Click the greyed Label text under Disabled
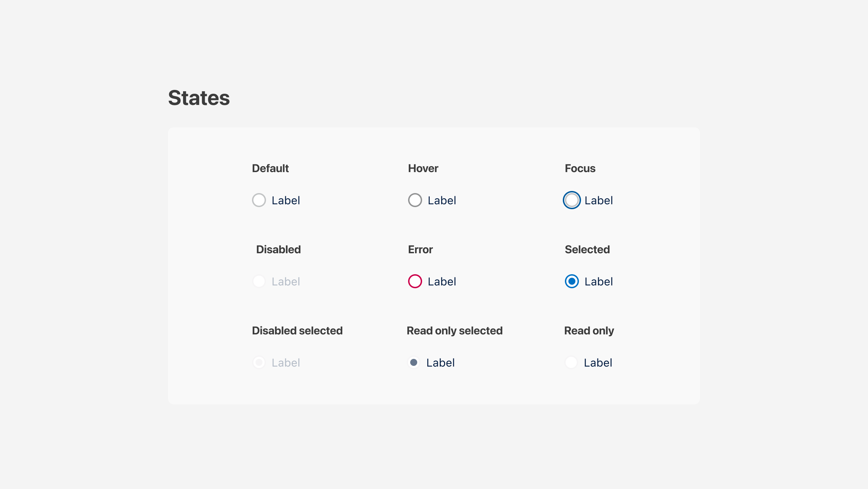Screen dimensions: 868x489 tap(286, 282)
